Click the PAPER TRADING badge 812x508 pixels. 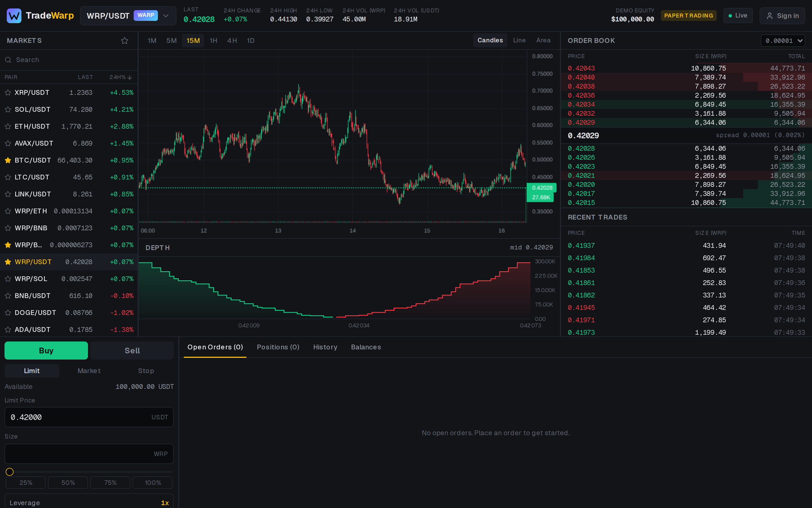pos(689,16)
